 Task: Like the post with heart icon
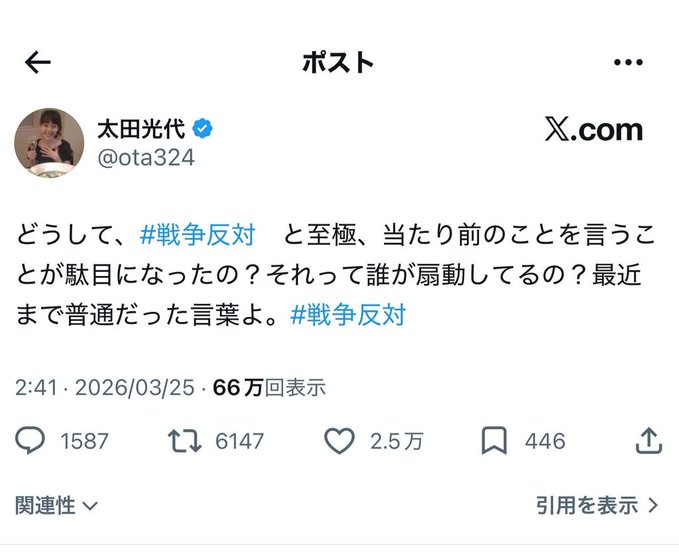(x=340, y=440)
